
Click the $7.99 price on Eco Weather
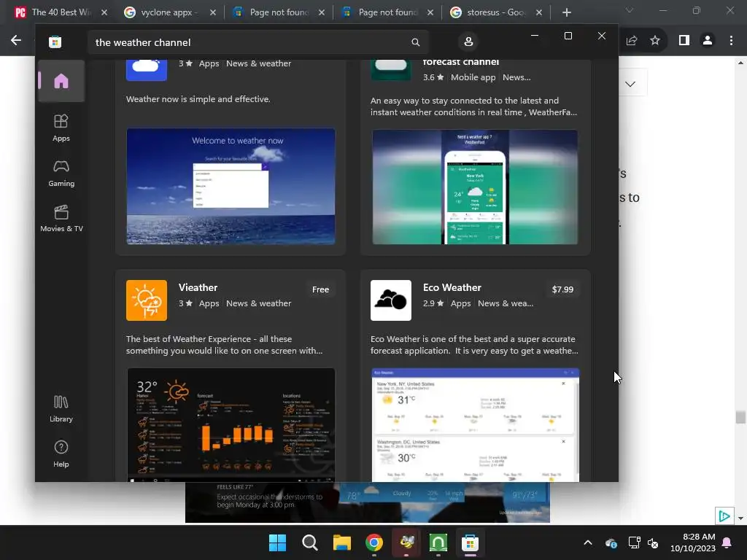pyautogui.click(x=562, y=289)
